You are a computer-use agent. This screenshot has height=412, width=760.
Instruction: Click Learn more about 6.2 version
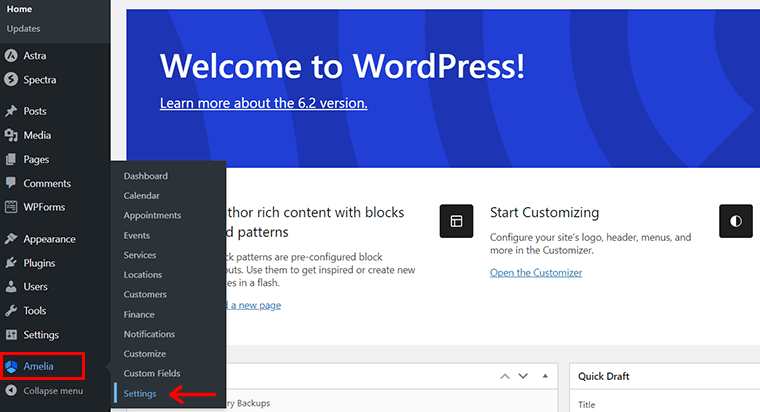coord(263,104)
